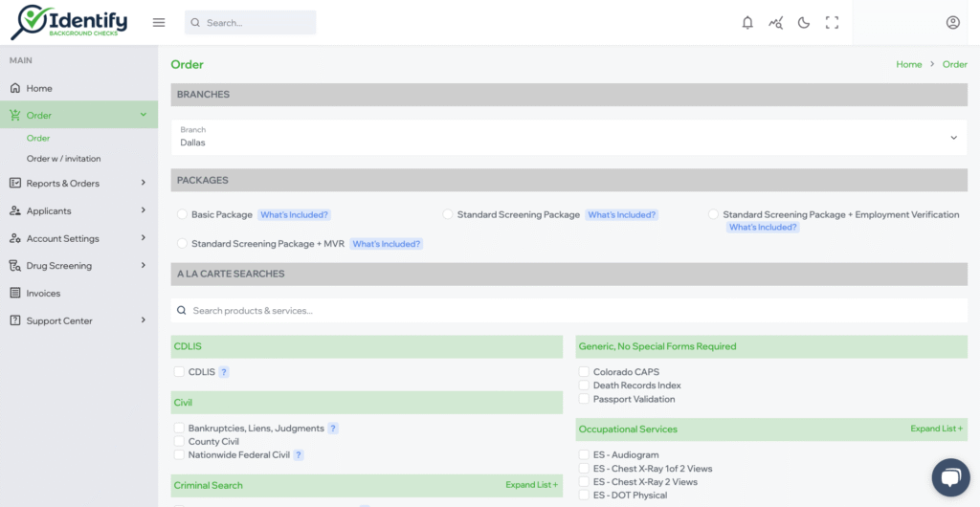Open the fullscreen toggle icon
This screenshot has height=507, width=980.
point(832,23)
